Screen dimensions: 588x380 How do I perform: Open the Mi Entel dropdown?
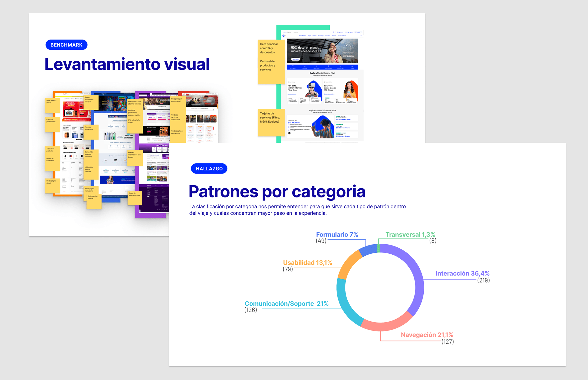(x=358, y=32)
